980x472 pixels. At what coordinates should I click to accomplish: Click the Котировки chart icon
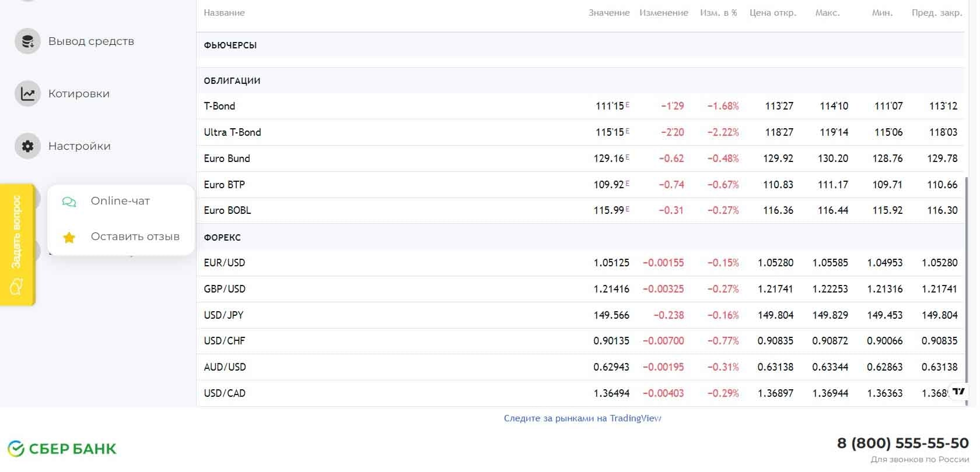[x=27, y=94]
